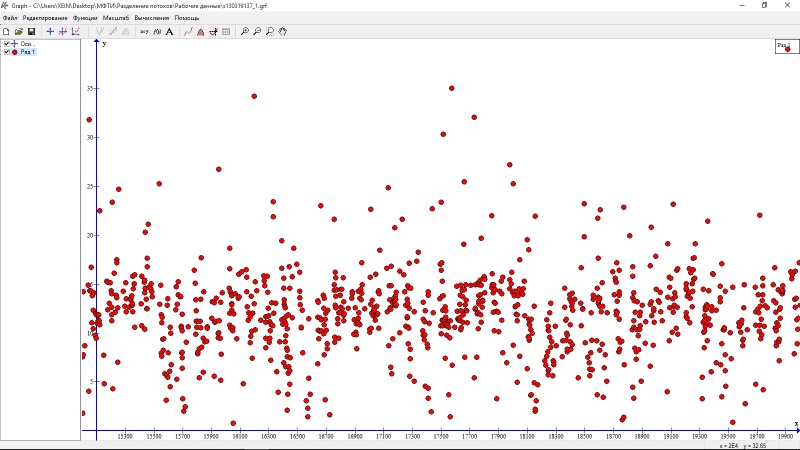
Task: Save the current graph
Action: pos(31,32)
